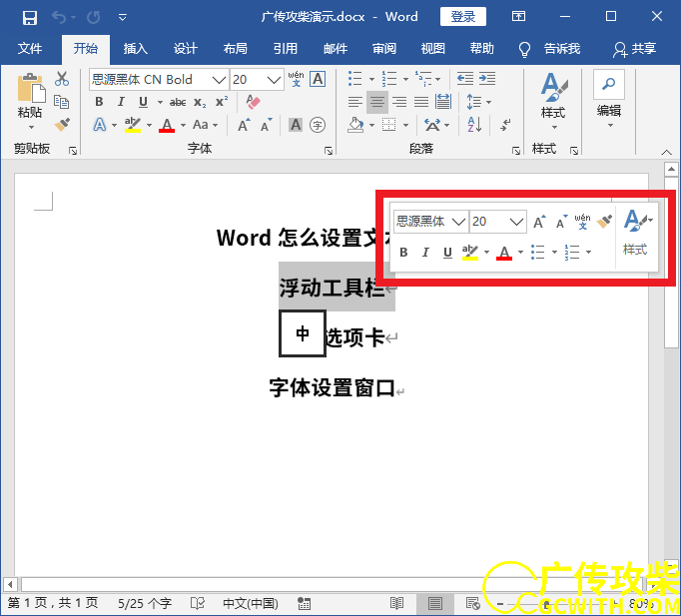Switch to the 审阅 (Review) tab
The width and height of the screenshot is (681, 616).
point(384,49)
